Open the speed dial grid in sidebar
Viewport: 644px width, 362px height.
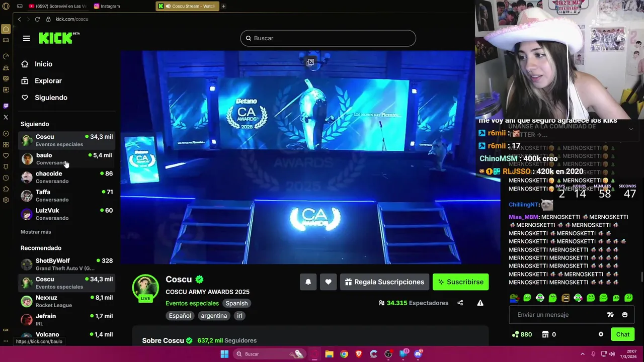pyautogui.click(x=6, y=145)
